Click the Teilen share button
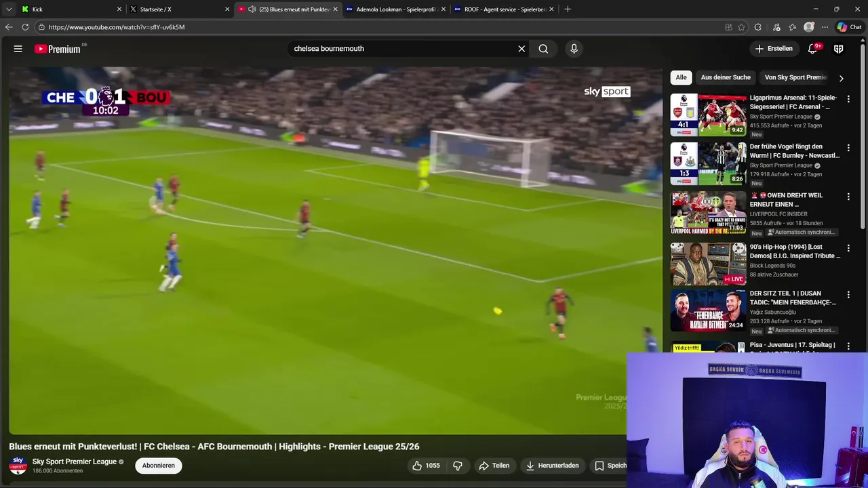 click(494, 466)
